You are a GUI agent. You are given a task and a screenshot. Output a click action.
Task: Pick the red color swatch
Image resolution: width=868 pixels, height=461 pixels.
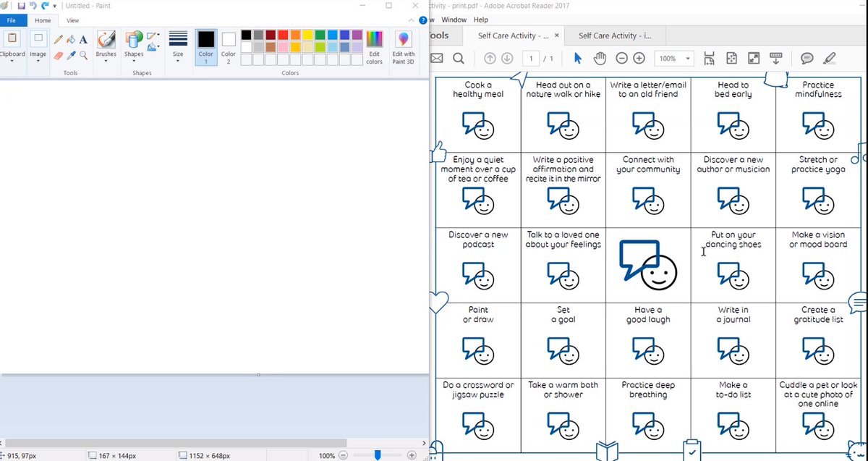point(282,35)
